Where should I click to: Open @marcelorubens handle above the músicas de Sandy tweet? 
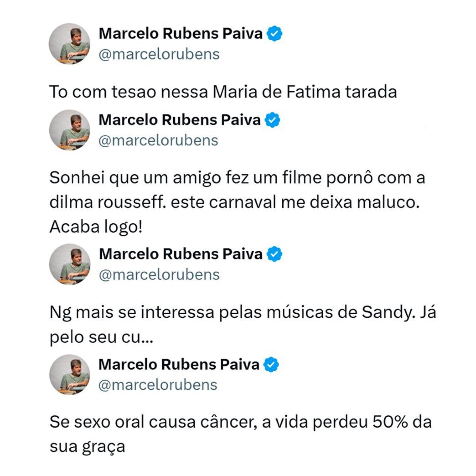pos(159,275)
